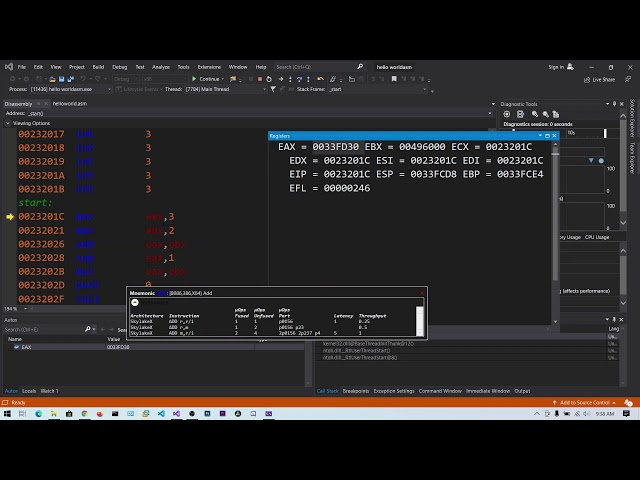
Task: Click the EAX value 0033FD30 in Registers
Action: tap(336, 147)
